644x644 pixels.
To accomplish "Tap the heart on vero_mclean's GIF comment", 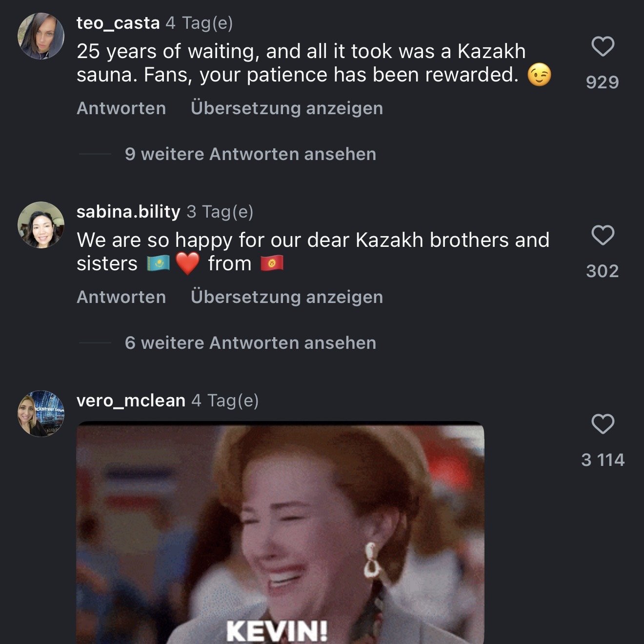I will tap(603, 424).
